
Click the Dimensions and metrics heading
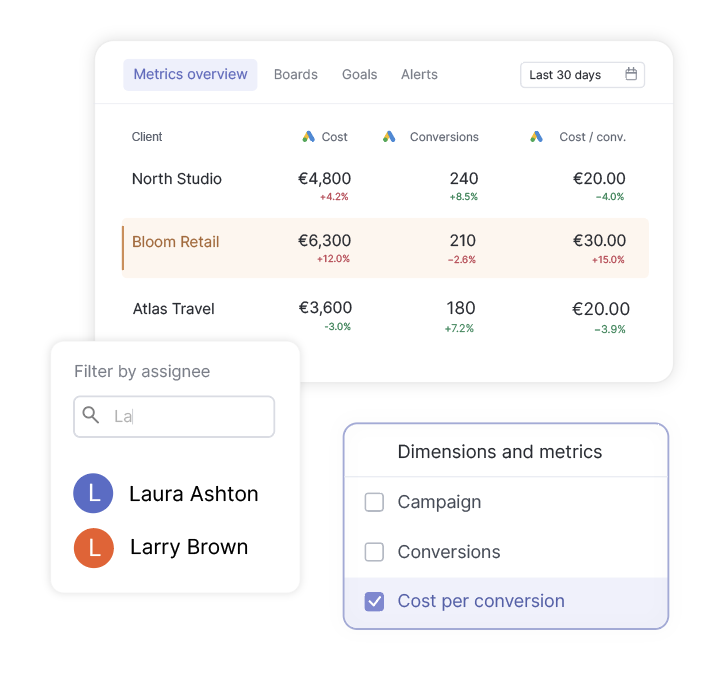[500, 452]
